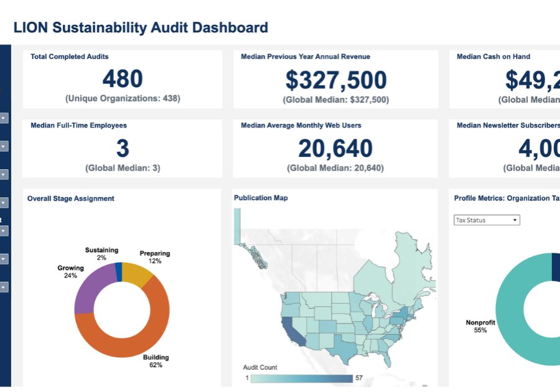Screen dimensions: 560x392
Task: Click the Nonprofit 55% label
Action: 480,326
